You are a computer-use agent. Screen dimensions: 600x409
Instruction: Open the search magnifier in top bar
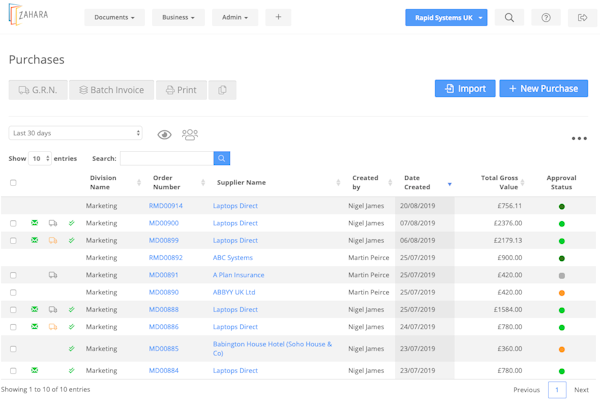[509, 18]
